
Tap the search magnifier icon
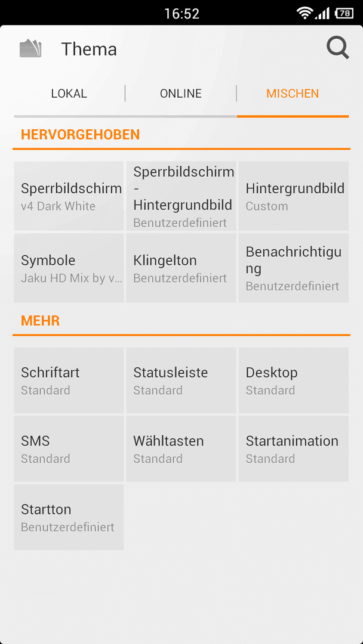(x=338, y=48)
